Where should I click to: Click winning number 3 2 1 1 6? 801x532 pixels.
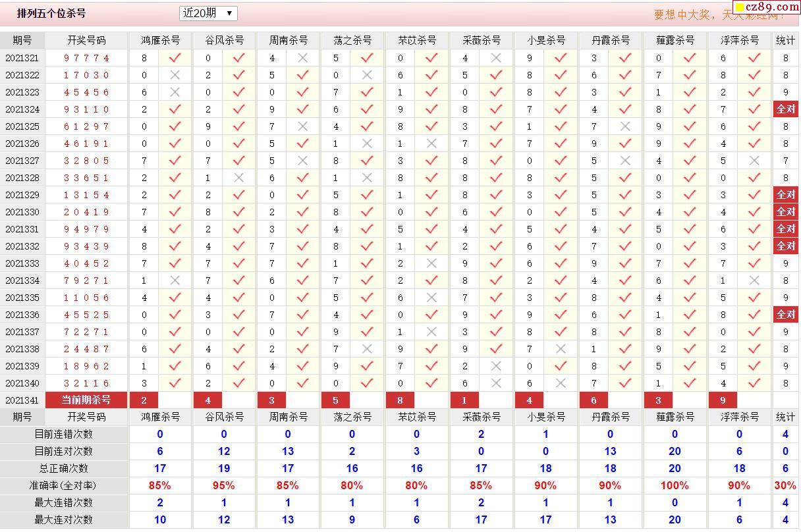pyautogui.click(x=86, y=383)
